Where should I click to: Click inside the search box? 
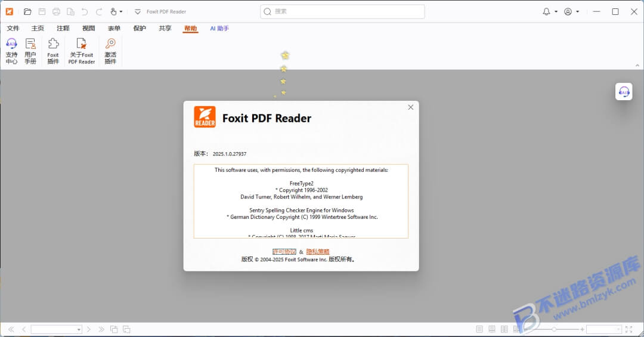pos(342,11)
